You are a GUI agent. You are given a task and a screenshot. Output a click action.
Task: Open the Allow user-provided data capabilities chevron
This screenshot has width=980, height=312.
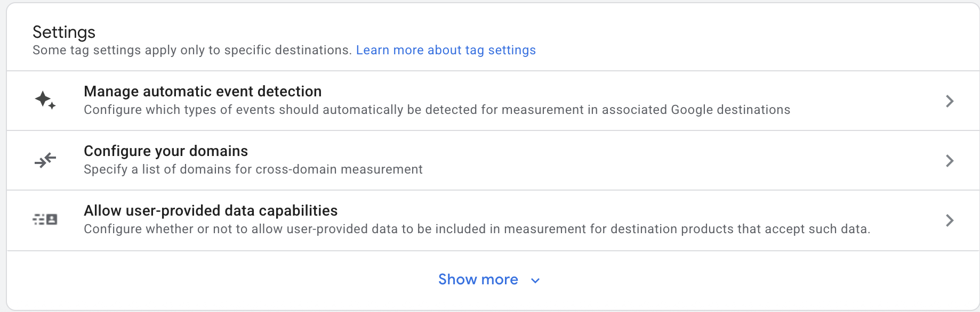[x=949, y=220]
